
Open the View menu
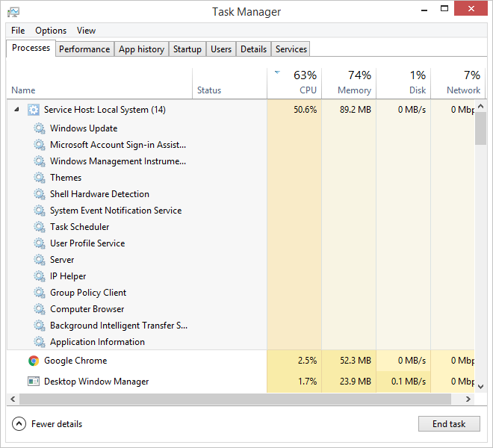pos(86,31)
